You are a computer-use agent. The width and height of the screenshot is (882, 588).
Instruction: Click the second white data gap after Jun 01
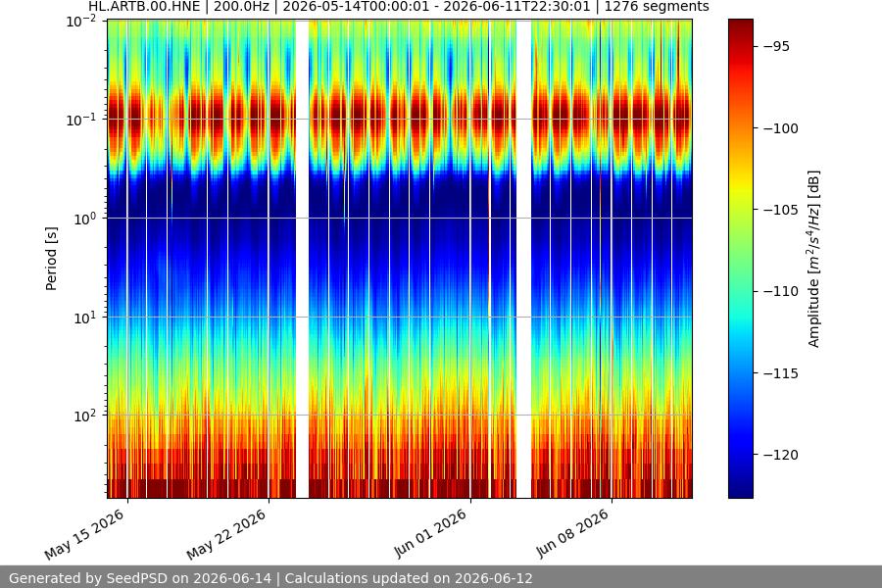click(523, 259)
